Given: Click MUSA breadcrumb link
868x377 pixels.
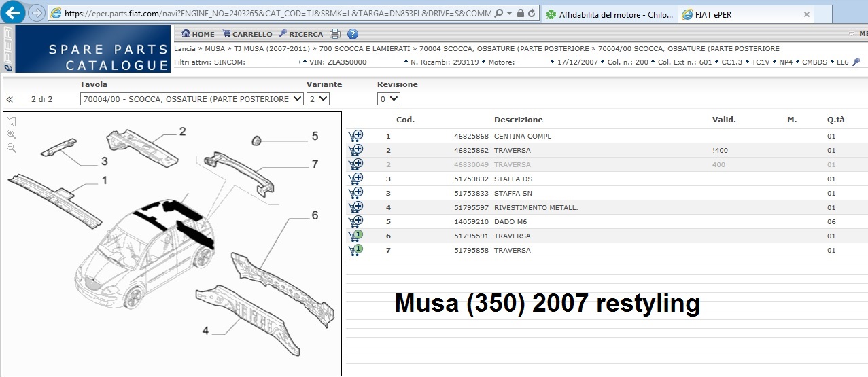Looking at the screenshot, I should pyautogui.click(x=215, y=49).
